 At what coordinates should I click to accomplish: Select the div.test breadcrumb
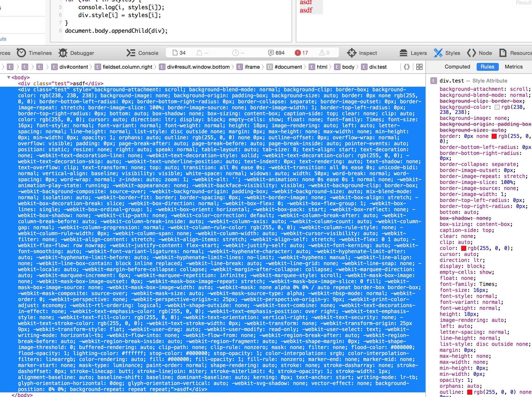374,67
